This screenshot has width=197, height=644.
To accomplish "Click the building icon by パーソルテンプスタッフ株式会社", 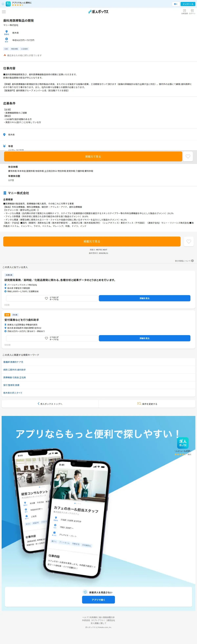I will point(5,285).
